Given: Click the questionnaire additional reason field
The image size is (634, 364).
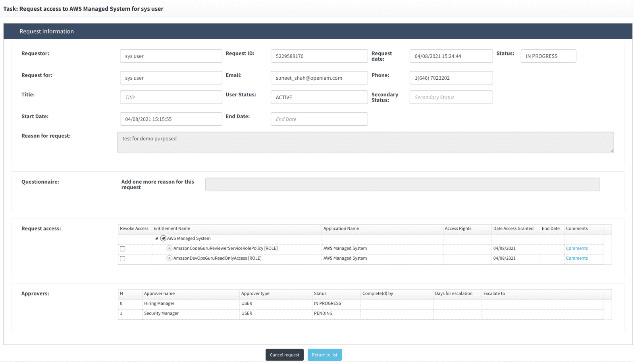Looking at the screenshot, I should (x=402, y=185).
